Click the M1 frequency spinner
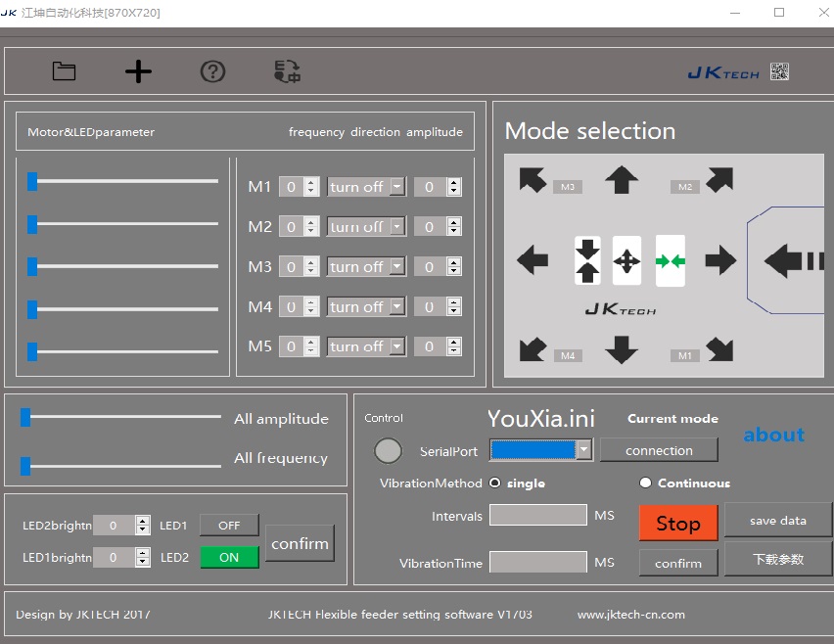Screen dimensions: 834x644 coord(311,187)
